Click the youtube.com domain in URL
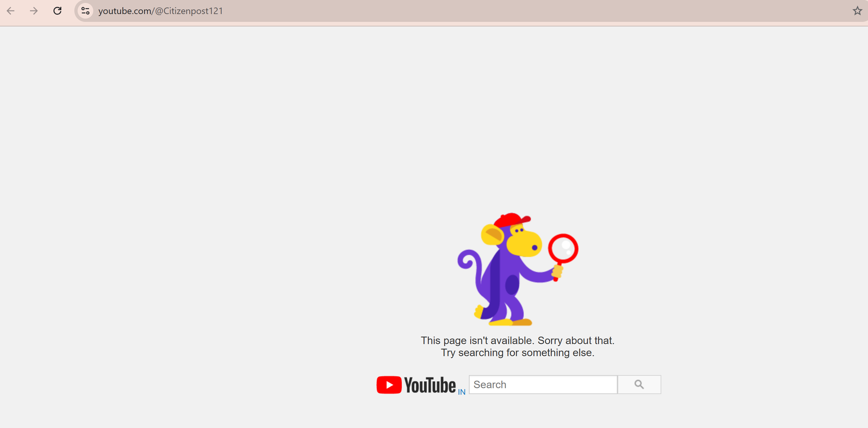The image size is (868, 428). click(125, 11)
